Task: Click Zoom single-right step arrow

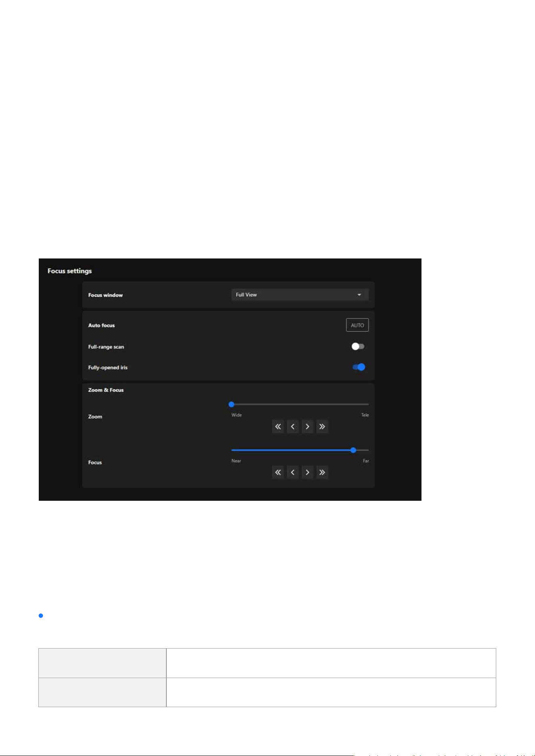Action: (x=307, y=426)
